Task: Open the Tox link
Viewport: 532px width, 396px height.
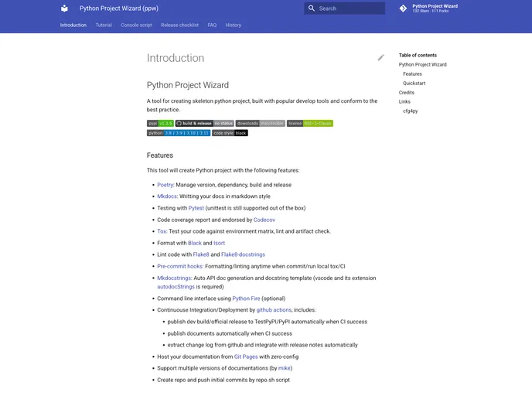Action: pyautogui.click(x=162, y=231)
